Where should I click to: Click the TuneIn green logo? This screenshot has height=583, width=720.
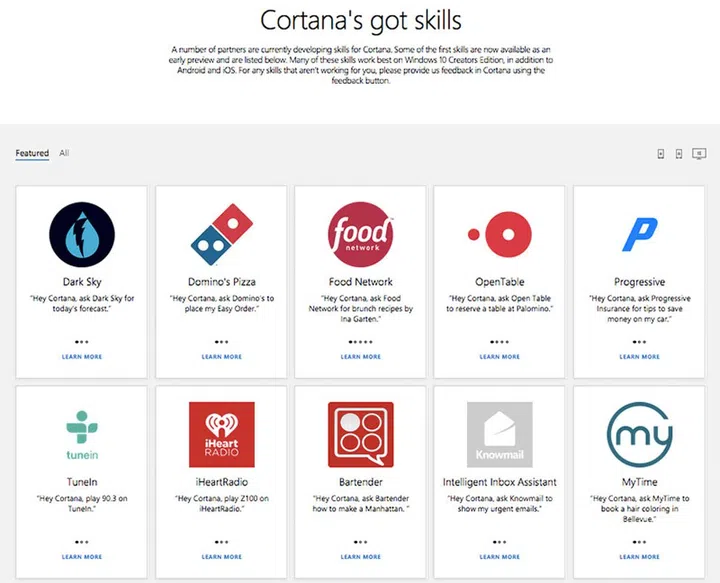(x=82, y=434)
